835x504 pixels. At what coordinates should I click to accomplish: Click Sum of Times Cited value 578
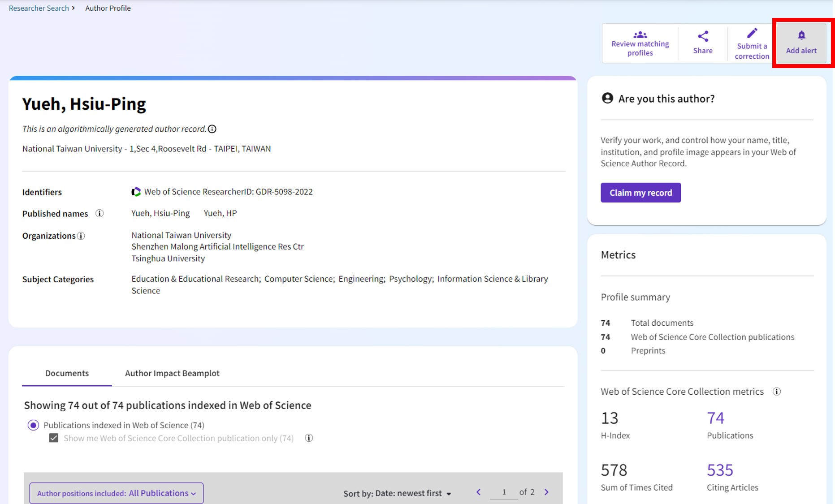point(614,470)
